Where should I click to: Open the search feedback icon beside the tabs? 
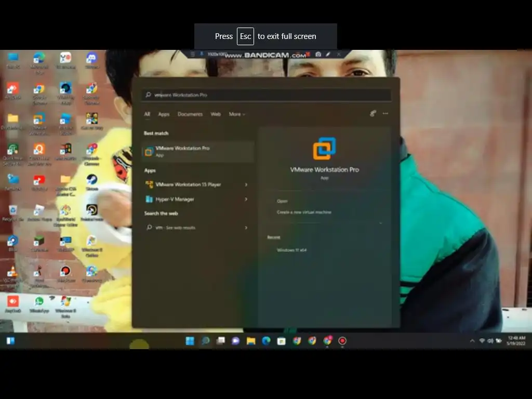pyautogui.click(x=373, y=114)
